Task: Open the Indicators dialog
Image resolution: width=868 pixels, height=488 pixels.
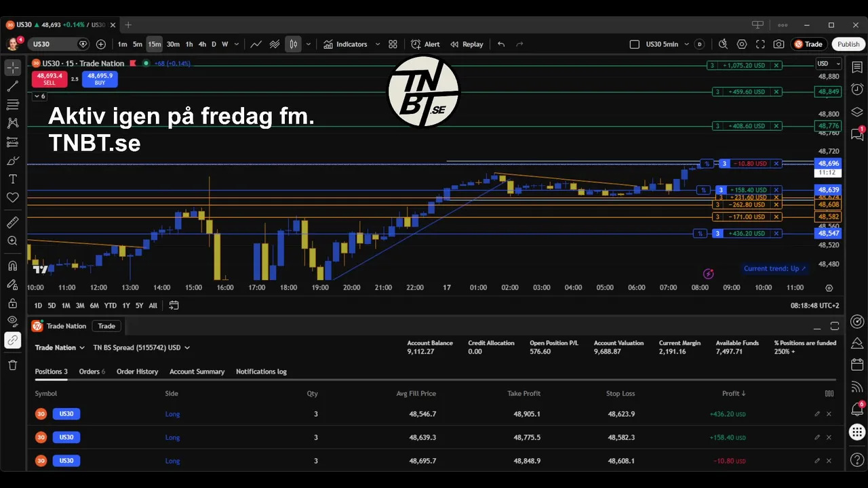Action: tap(345, 44)
